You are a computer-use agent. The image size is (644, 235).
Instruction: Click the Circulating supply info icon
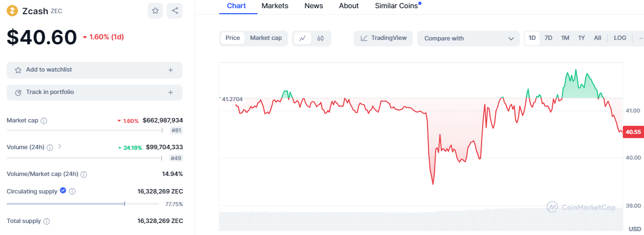click(x=72, y=191)
